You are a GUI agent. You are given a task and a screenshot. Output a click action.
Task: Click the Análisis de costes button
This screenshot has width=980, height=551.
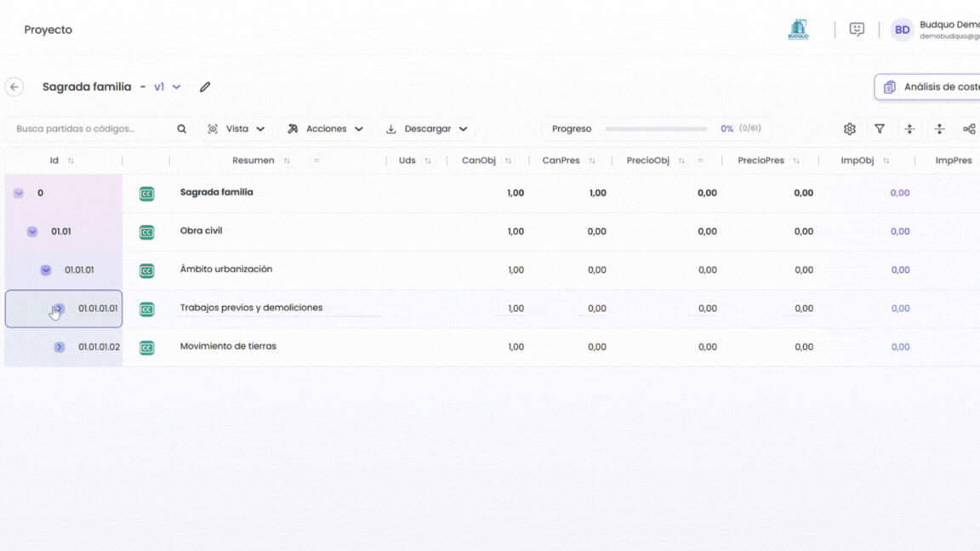click(x=930, y=87)
